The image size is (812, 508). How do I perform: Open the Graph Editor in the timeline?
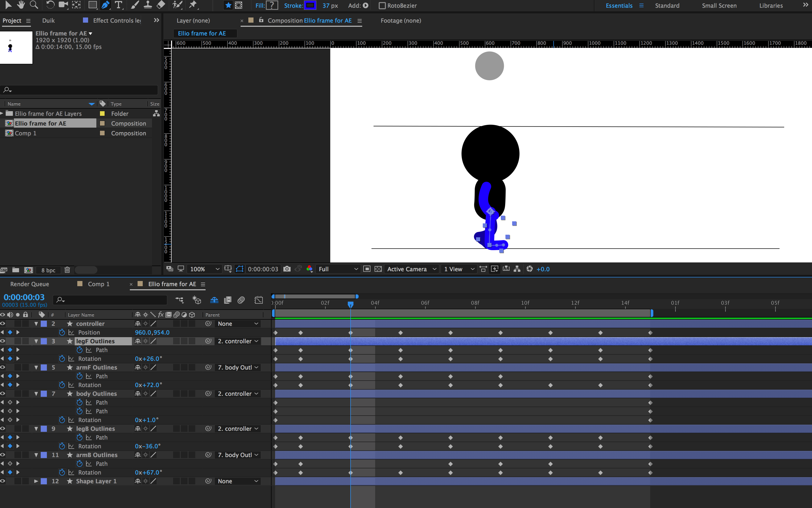tap(259, 300)
